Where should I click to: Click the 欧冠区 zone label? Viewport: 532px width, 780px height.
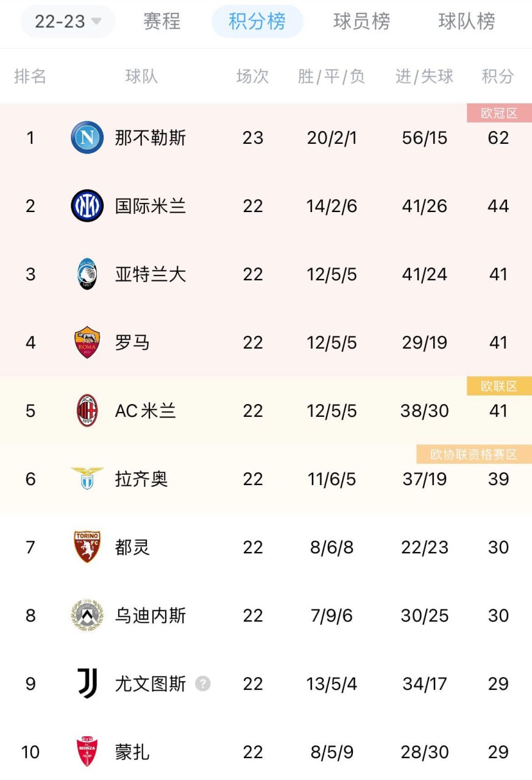[498, 113]
